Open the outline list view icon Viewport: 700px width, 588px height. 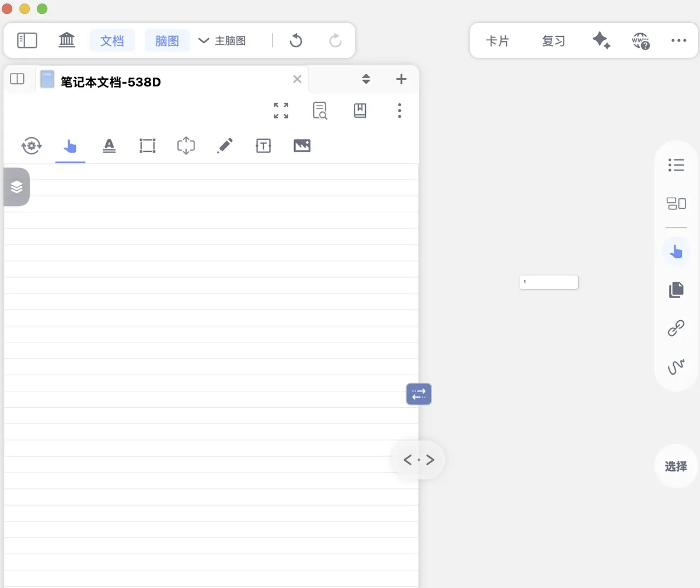[676, 165]
